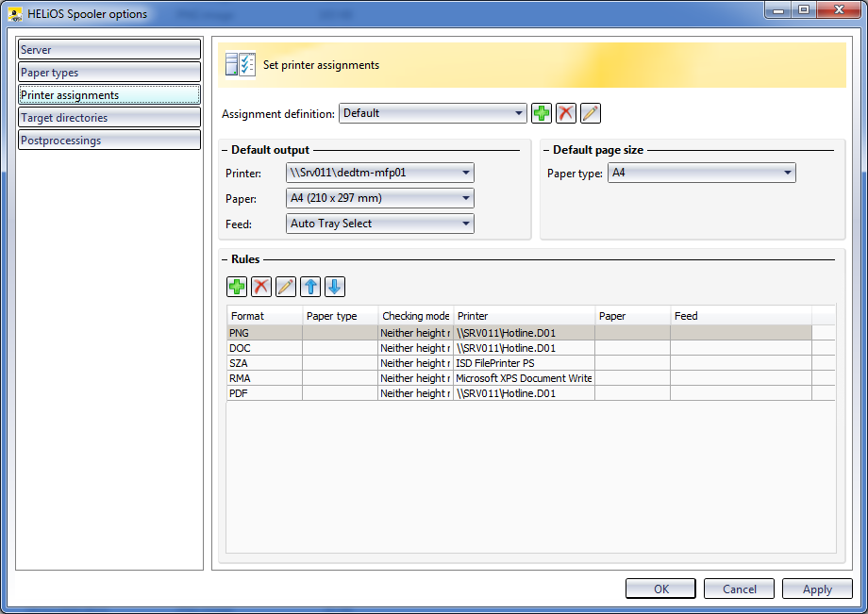Open the Postprocessings section
868x614 pixels.
109,140
